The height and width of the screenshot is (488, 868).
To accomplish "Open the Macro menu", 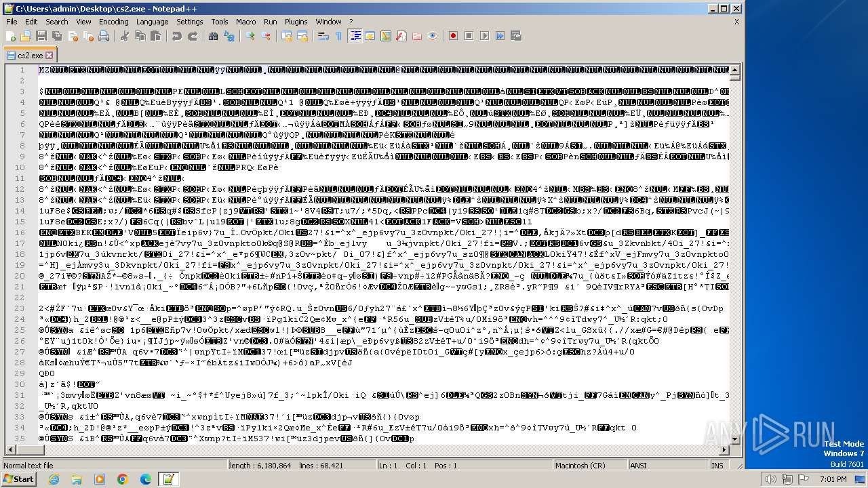I will pyautogui.click(x=246, y=22).
